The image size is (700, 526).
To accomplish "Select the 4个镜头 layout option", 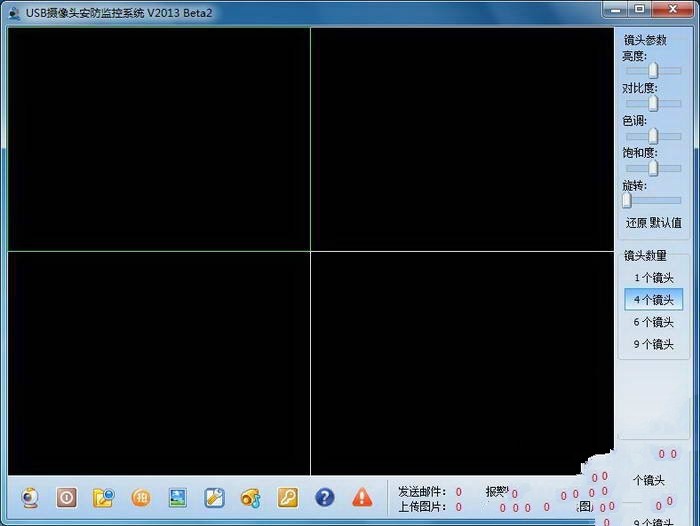I will coord(654,300).
